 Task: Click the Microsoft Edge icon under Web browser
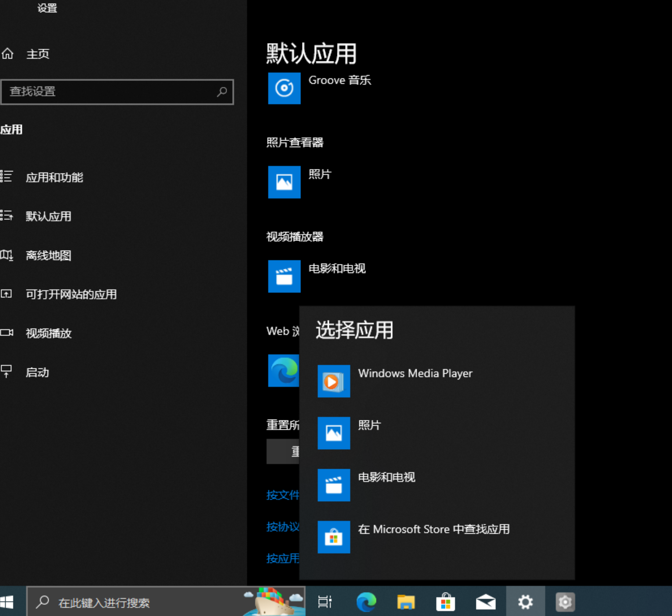pyautogui.click(x=284, y=370)
